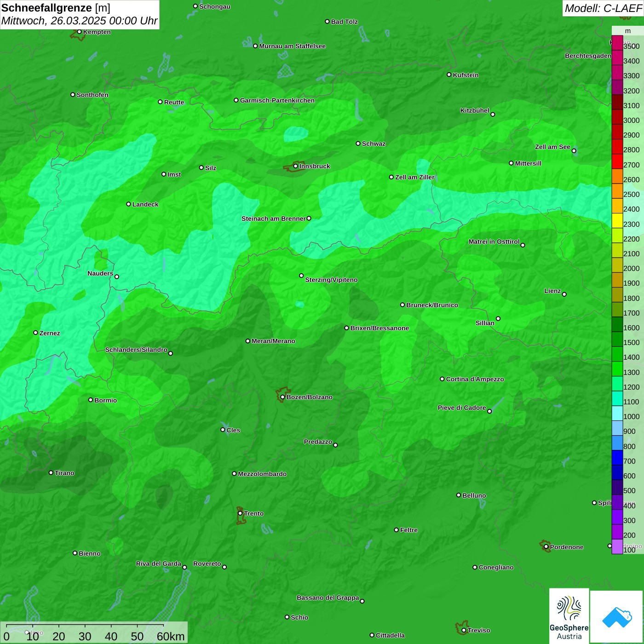Click the Schwaz label
644x644 pixels.
coord(374,144)
